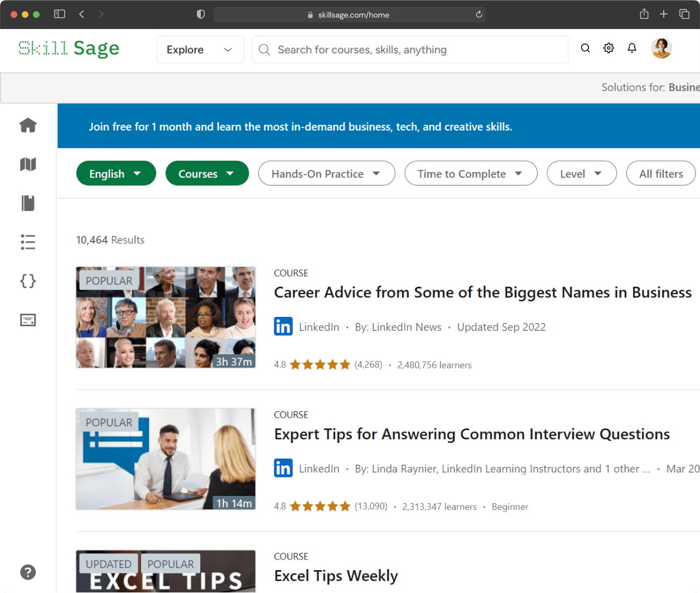Click the All filters button
700x593 pixels.
pos(661,173)
